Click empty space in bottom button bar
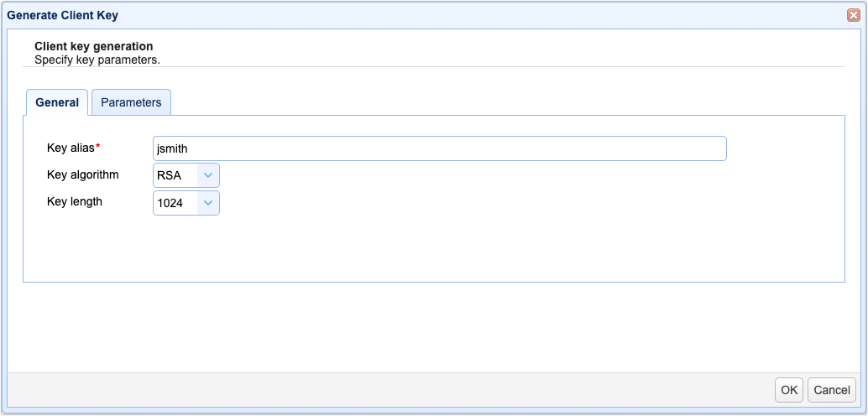This screenshot has width=868, height=416. 388,390
